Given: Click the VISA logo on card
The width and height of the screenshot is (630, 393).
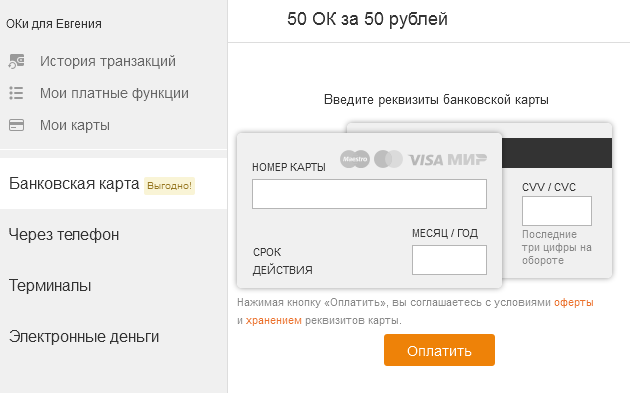Looking at the screenshot, I should coord(426,160).
